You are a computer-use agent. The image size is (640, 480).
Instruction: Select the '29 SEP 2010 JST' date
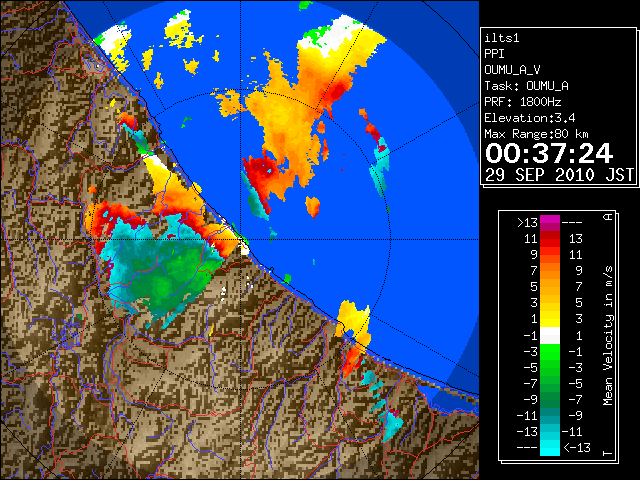click(x=559, y=175)
